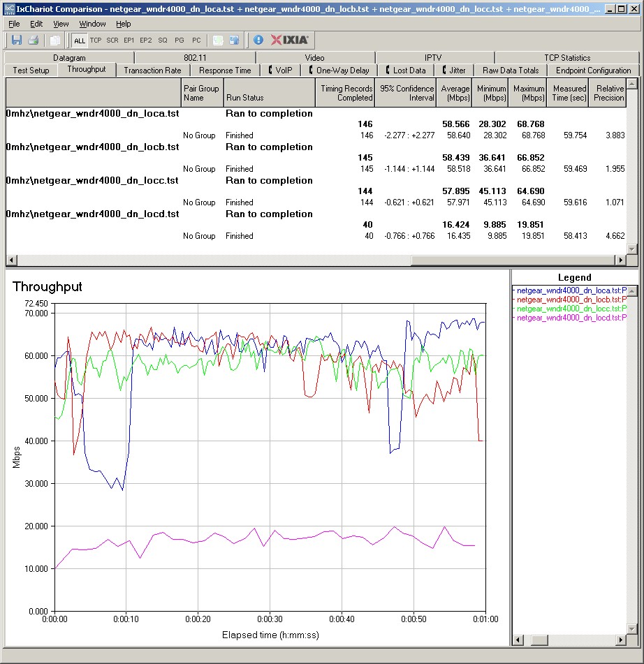Image resolution: width=644 pixels, height=664 pixels.
Task: Open the File menu
Action: click(x=14, y=24)
